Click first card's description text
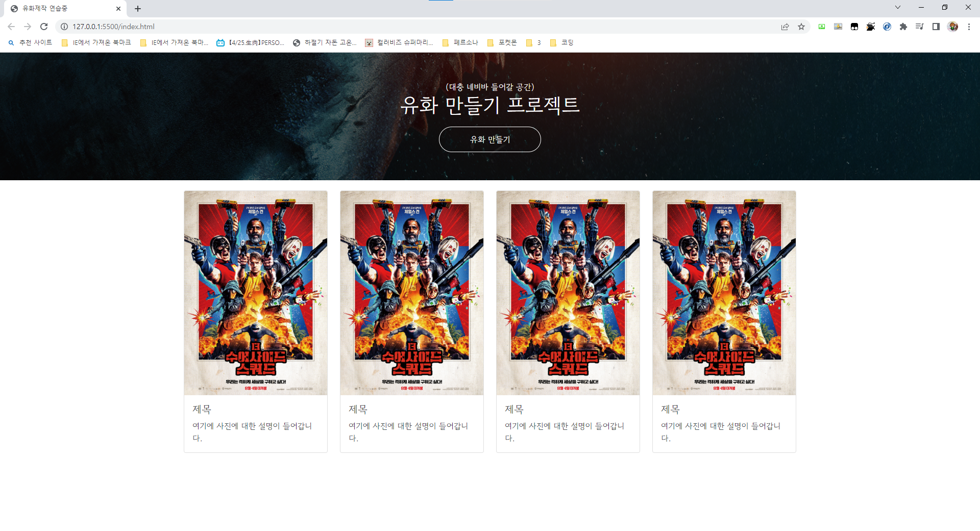980x531 pixels. pyautogui.click(x=252, y=432)
